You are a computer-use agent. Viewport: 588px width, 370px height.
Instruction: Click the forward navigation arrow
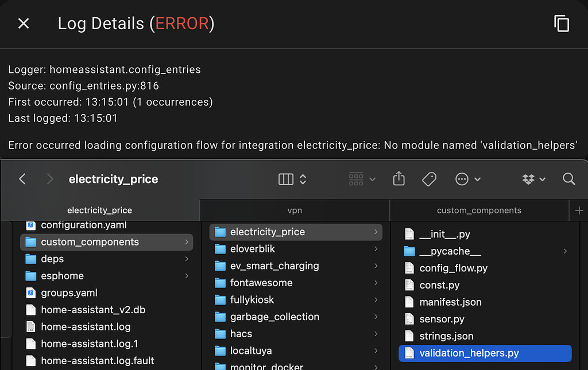(49, 179)
